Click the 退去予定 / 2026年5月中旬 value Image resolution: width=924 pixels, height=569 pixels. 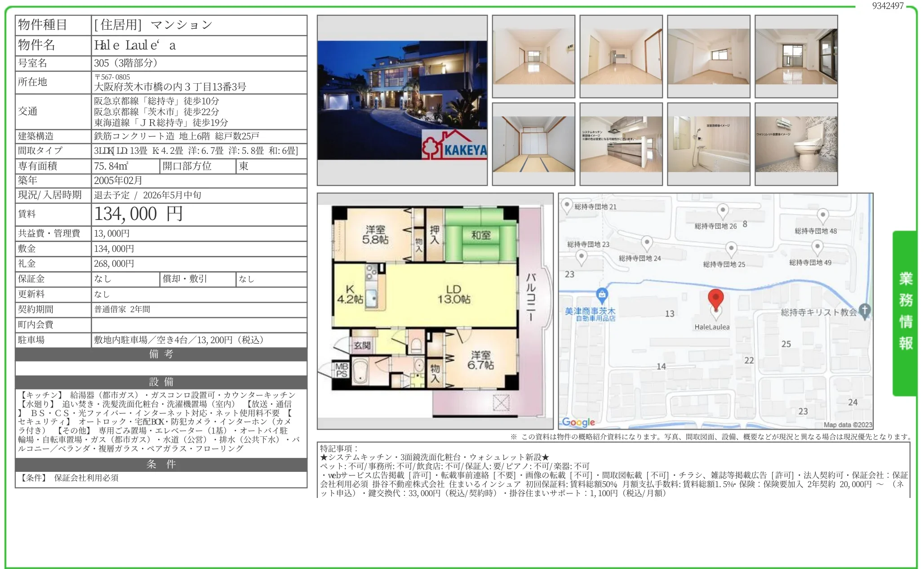[148, 195]
